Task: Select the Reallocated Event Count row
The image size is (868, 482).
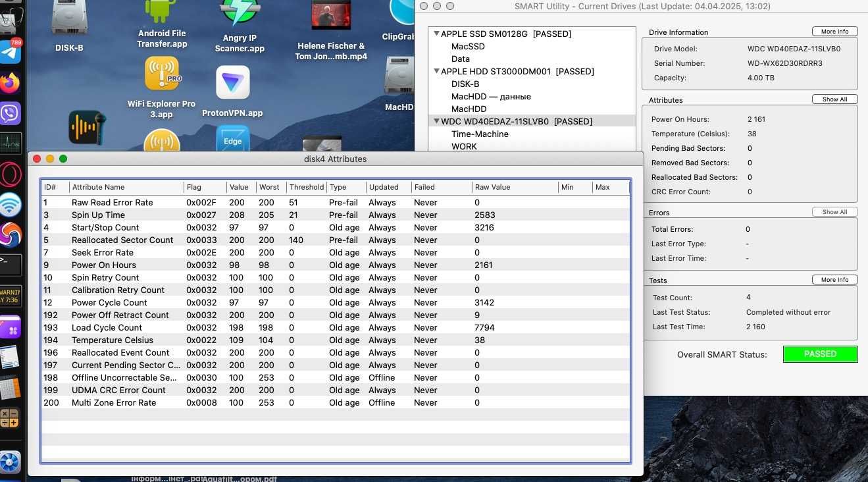Action: pos(336,352)
